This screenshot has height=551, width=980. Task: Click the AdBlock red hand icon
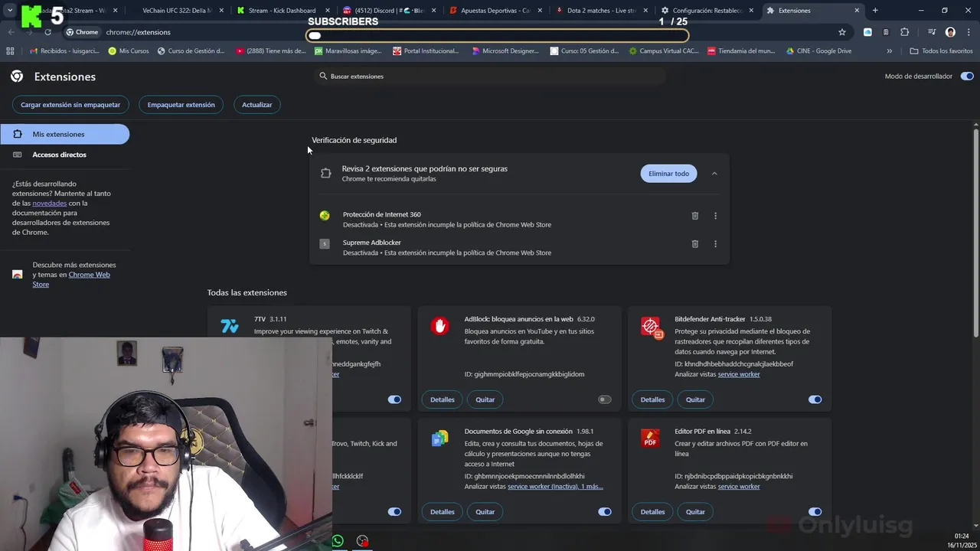[x=439, y=326]
